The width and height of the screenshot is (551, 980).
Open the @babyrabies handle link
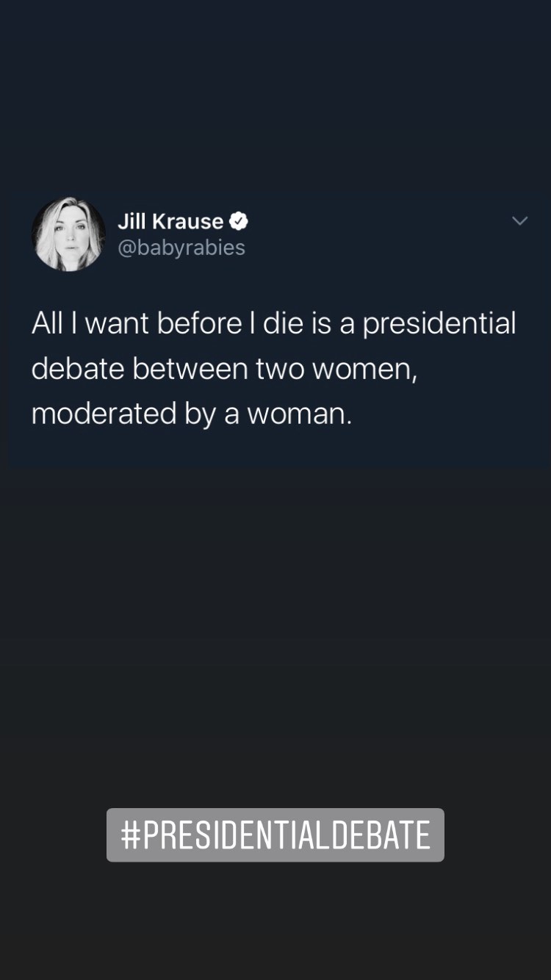pyautogui.click(x=181, y=248)
